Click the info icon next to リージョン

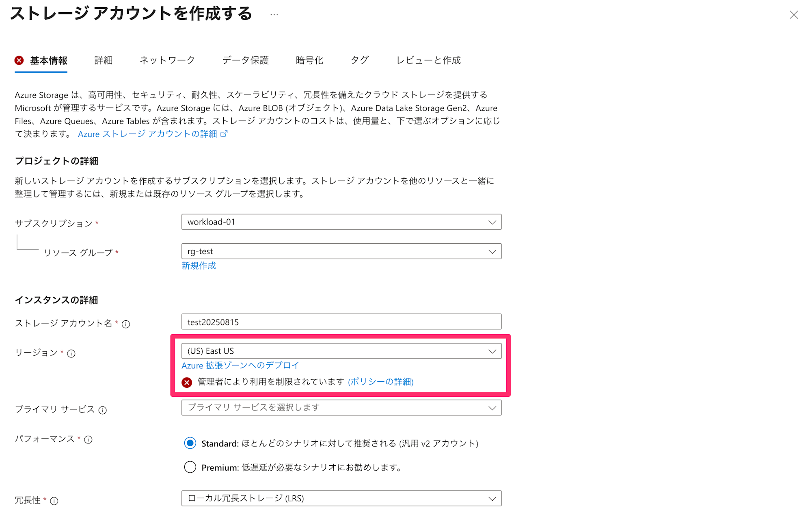click(71, 354)
